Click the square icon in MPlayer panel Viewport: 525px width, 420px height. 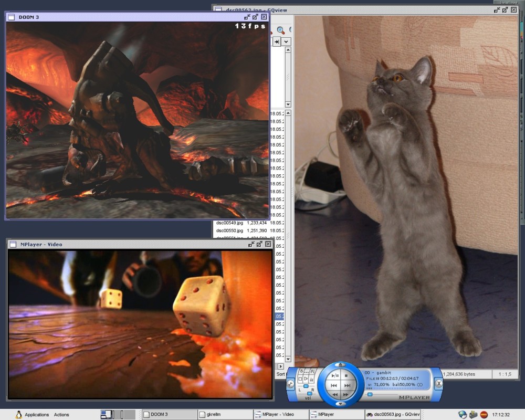[x=300, y=379]
